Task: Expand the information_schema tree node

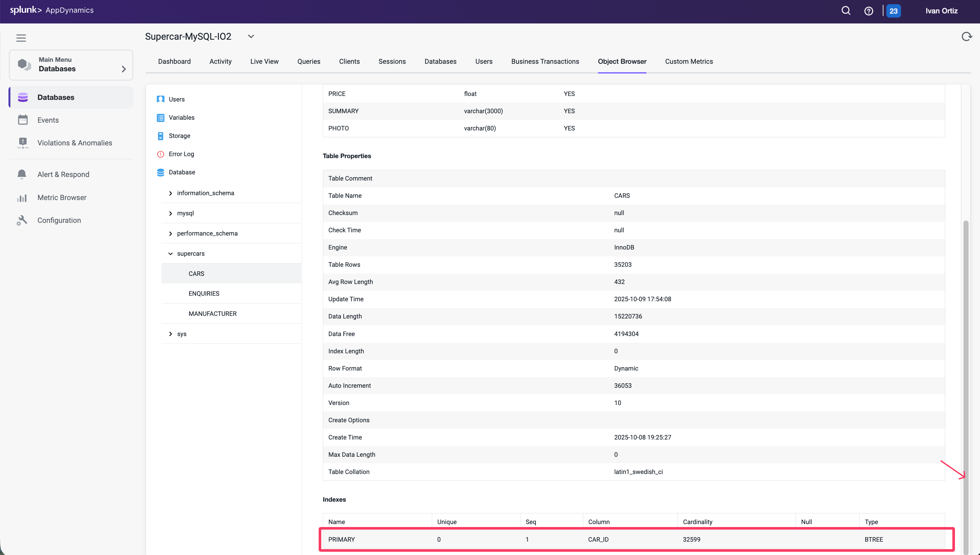Action: click(x=170, y=193)
